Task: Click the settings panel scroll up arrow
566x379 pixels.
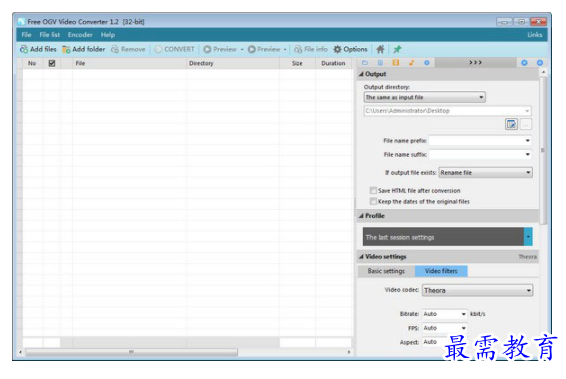Action: click(543, 73)
